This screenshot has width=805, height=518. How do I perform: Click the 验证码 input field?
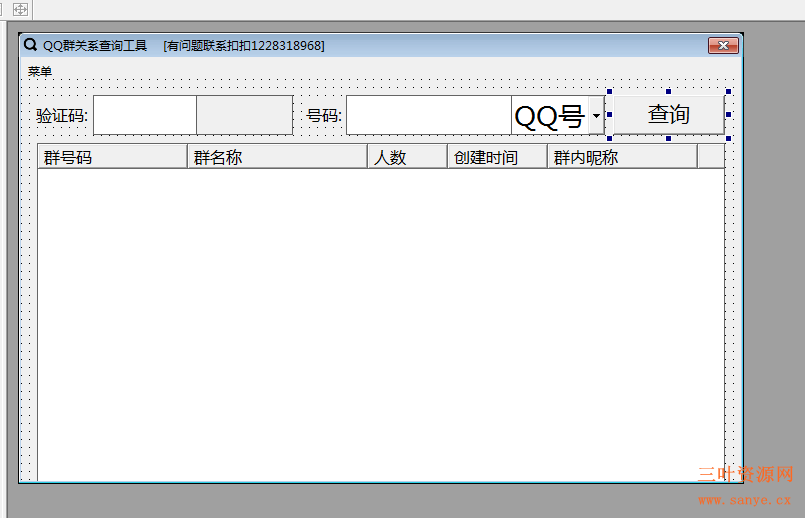click(144, 115)
